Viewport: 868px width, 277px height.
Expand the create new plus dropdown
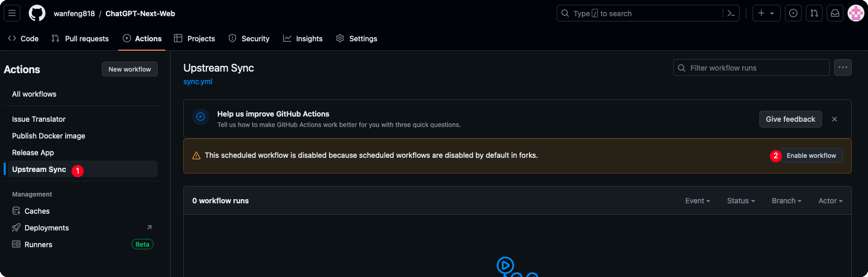coord(766,13)
